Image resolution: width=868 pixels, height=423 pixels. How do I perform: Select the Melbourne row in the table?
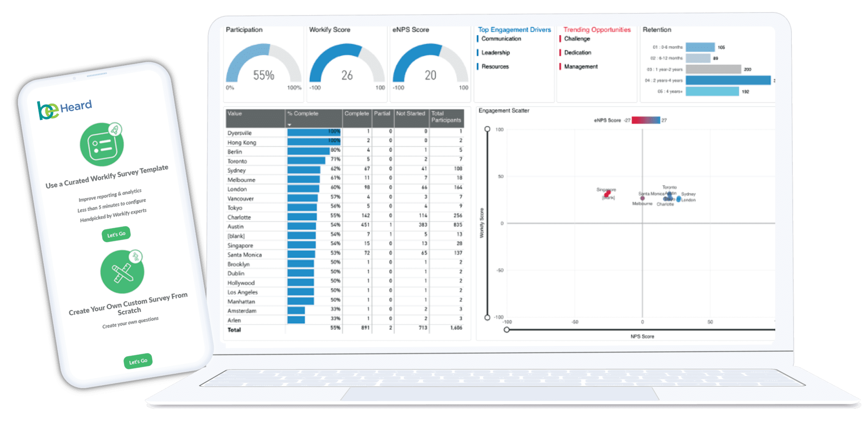[345, 179]
